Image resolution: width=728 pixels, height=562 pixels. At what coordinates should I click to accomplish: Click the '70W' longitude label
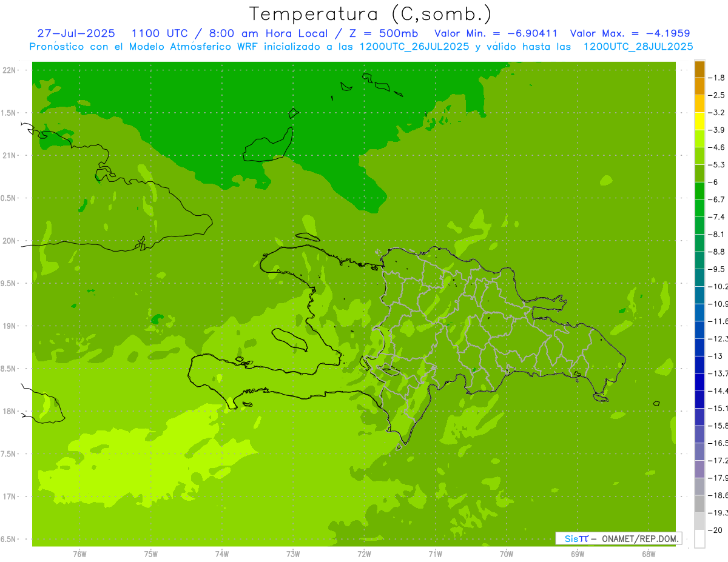pos(507,554)
